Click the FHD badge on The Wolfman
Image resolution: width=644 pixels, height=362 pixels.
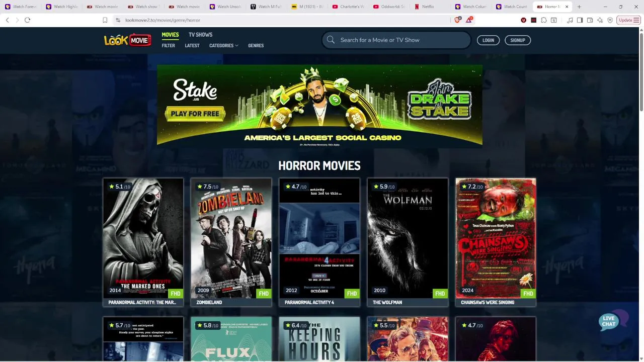point(440,294)
